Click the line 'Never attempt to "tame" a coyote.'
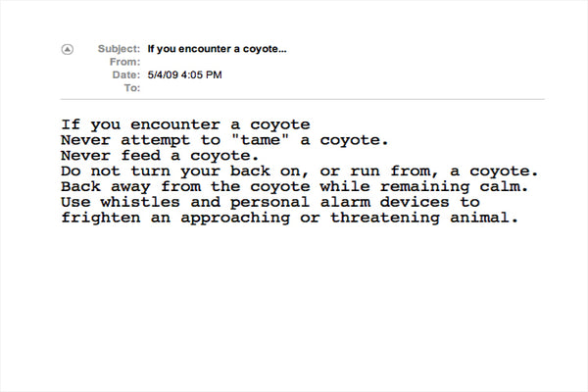 coord(224,140)
